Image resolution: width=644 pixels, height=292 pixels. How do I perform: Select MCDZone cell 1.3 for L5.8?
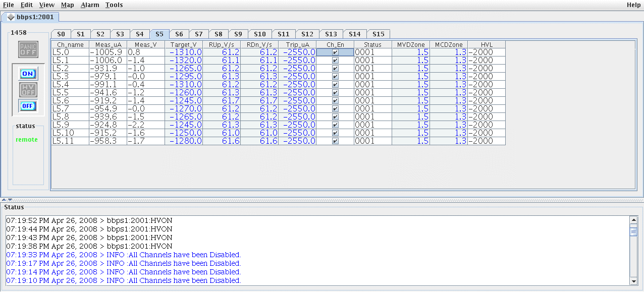click(x=449, y=117)
